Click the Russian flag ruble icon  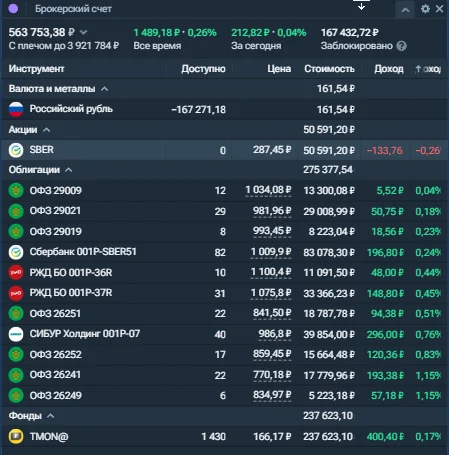click(16, 109)
